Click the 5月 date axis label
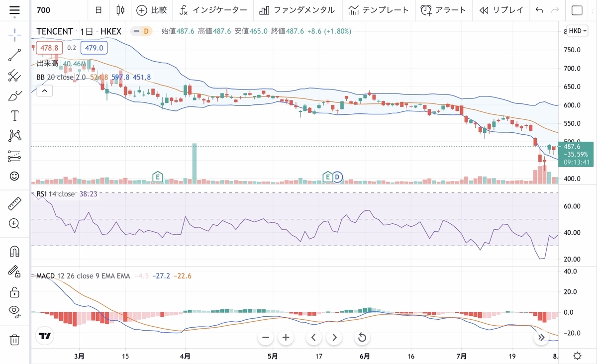 [273, 356]
